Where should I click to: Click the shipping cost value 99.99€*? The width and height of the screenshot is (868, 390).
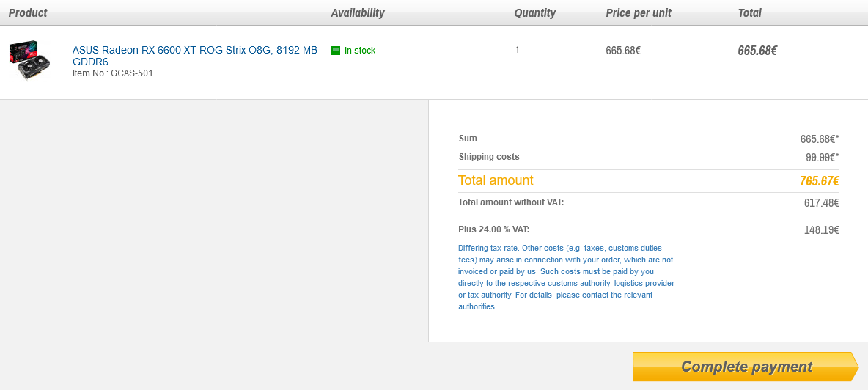[x=822, y=157]
